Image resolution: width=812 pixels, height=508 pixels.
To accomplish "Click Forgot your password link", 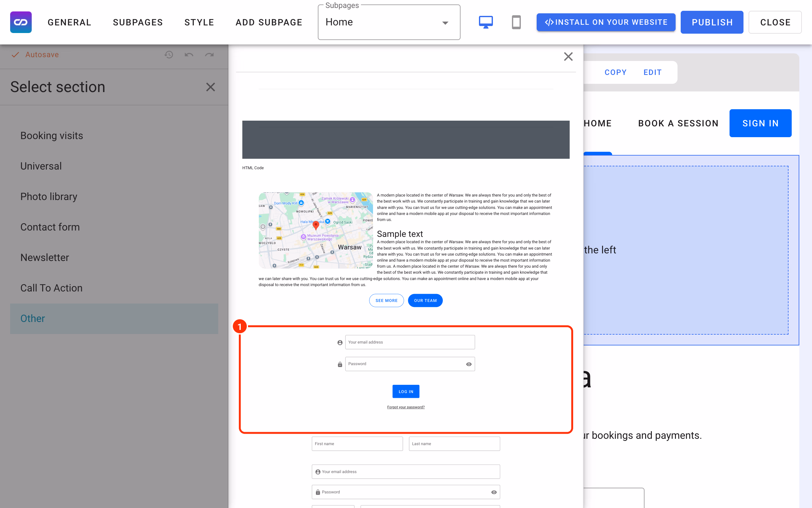I will click(406, 407).
